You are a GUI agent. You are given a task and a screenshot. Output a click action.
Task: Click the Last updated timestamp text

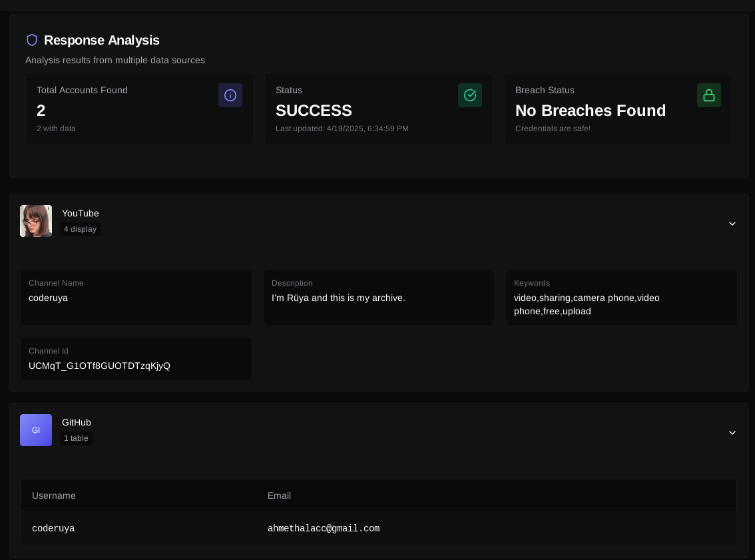pyautogui.click(x=342, y=129)
